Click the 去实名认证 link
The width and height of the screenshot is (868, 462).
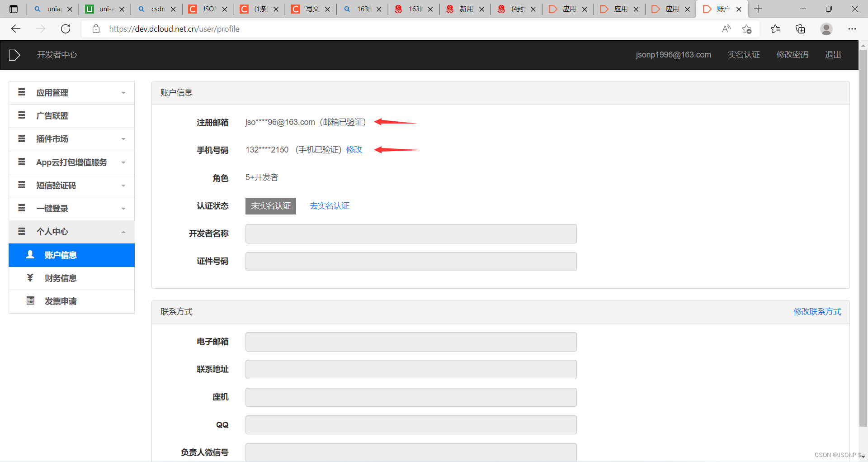(330, 206)
